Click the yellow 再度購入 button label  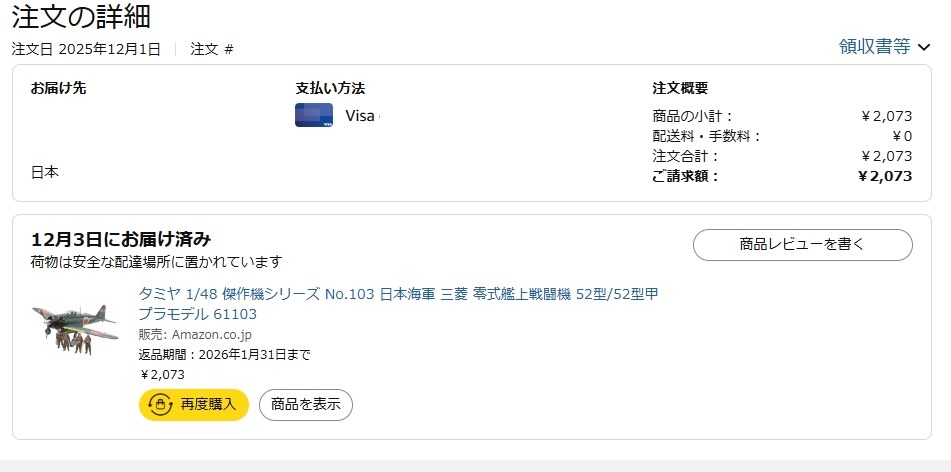pyautogui.click(x=208, y=405)
